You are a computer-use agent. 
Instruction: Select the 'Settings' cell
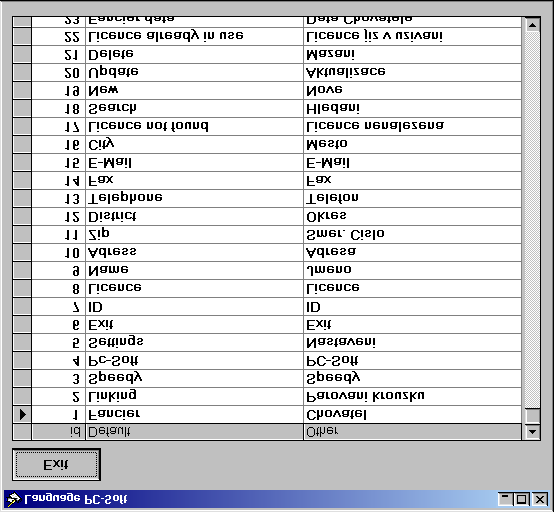[x=194, y=342]
